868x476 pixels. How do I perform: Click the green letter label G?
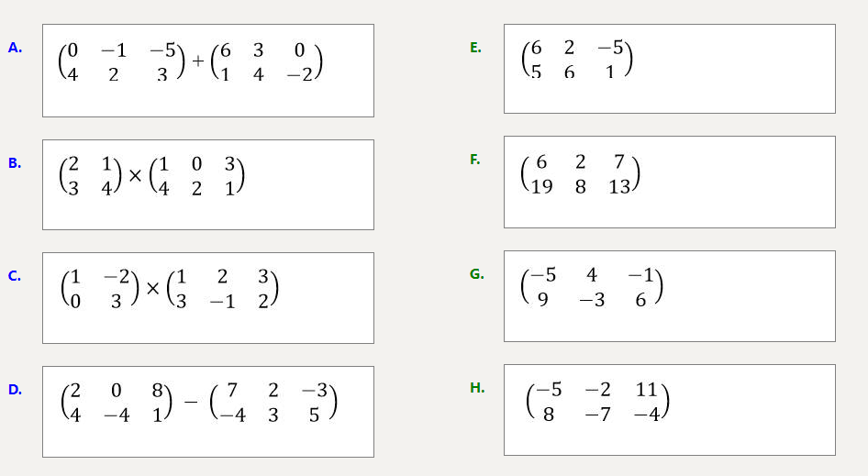(x=476, y=273)
